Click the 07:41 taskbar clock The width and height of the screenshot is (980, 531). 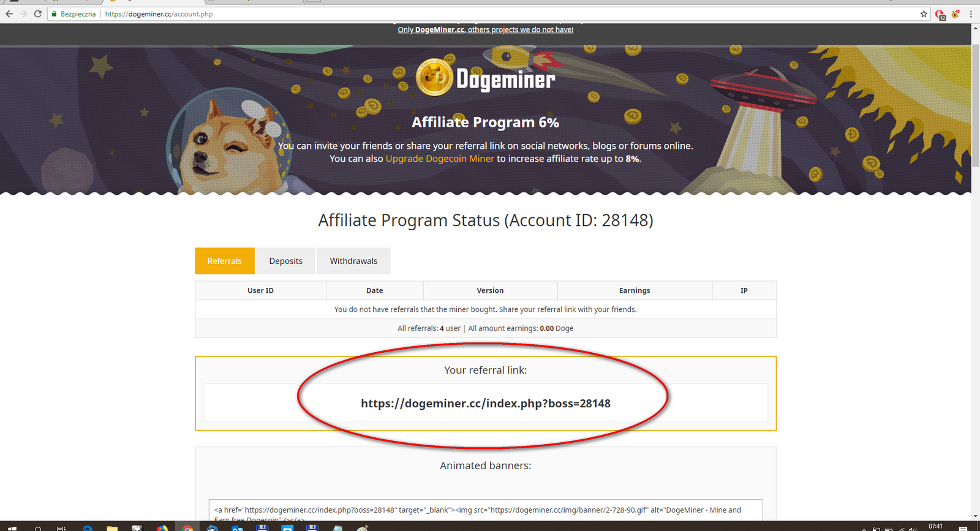pos(935,526)
